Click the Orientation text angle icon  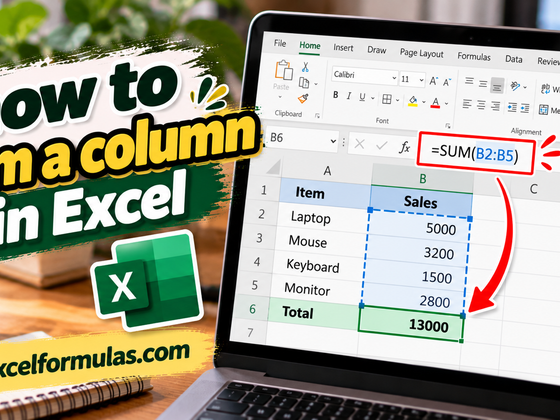[515, 86]
